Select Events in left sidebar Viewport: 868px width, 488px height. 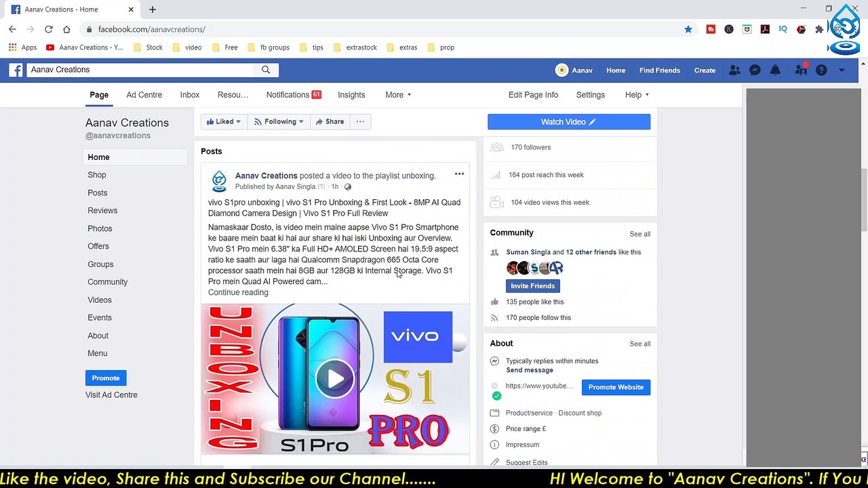click(x=100, y=318)
